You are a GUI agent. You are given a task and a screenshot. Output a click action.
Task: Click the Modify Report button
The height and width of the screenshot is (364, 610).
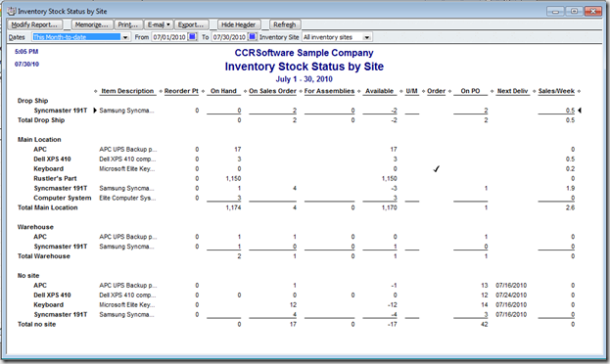coord(34,24)
